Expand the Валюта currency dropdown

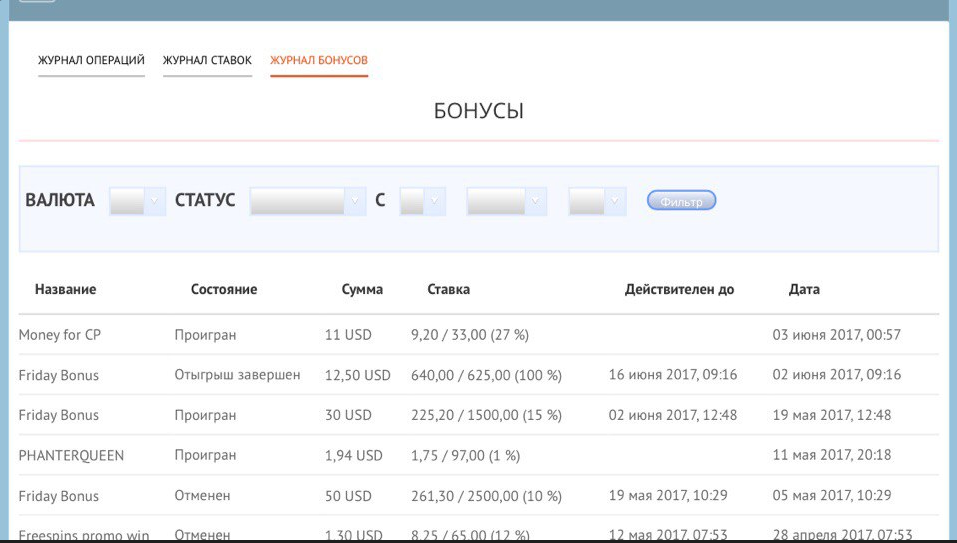137,201
